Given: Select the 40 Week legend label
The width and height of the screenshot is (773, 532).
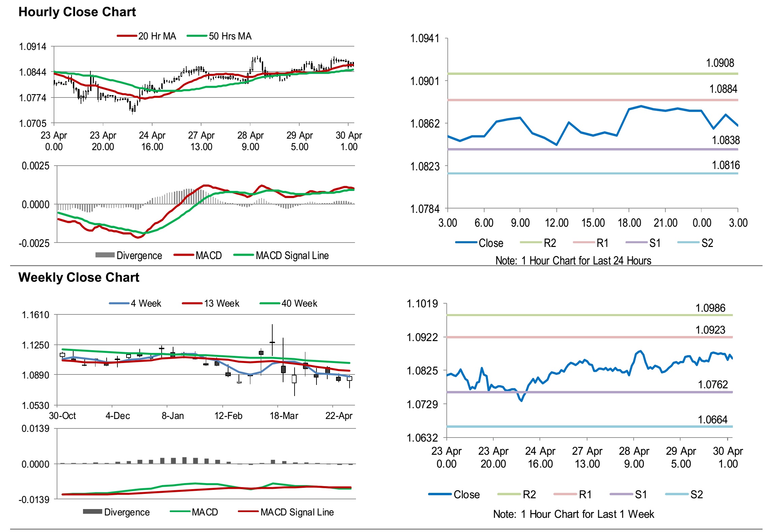Looking at the screenshot, I should click(x=299, y=303).
